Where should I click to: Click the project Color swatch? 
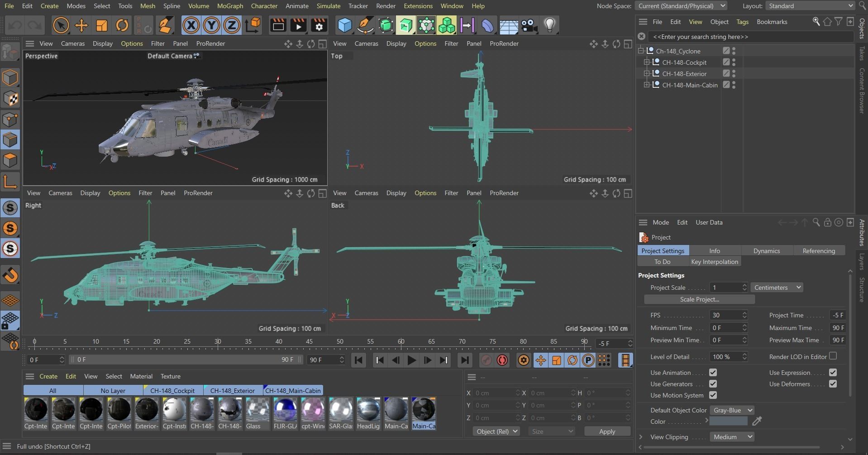[728, 421]
